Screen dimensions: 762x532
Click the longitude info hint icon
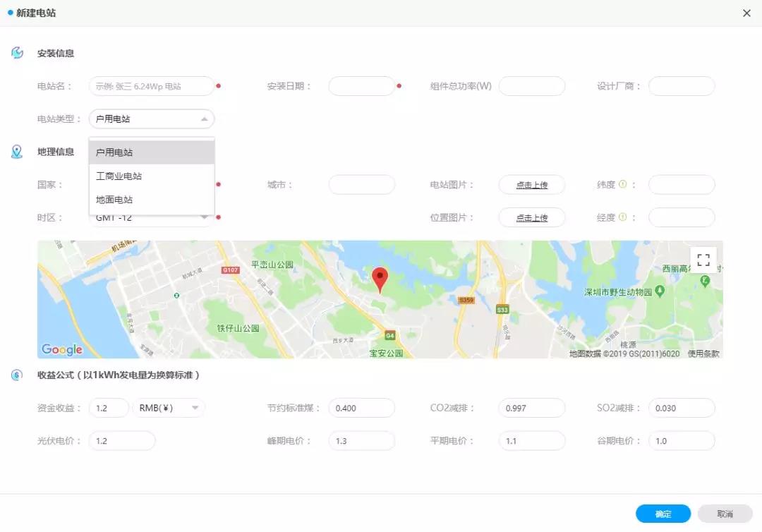tap(622, 217)
